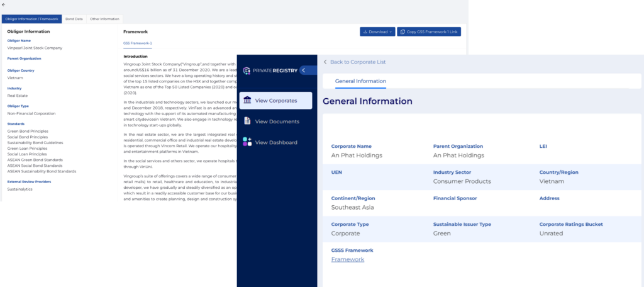
Task: Click Parent Organization An Phat Holdings value
Action: (458, 155)
